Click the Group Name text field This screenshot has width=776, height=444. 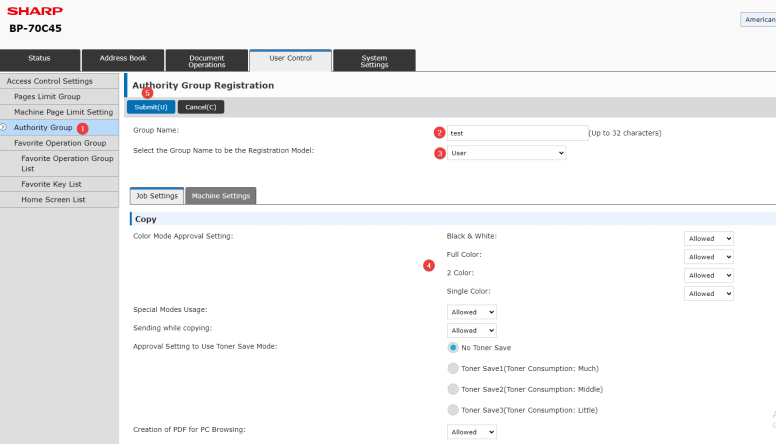(x=517, y=133)
